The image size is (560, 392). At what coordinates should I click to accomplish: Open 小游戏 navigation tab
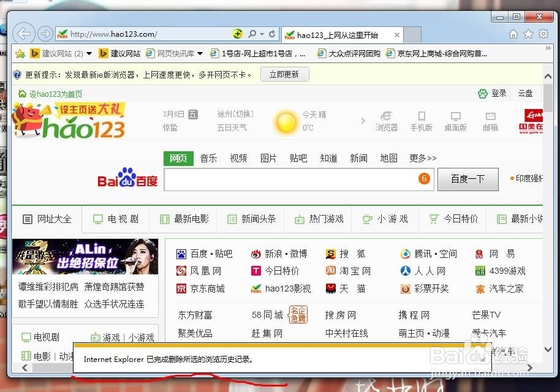pyautogui.click(x=385, y=219)
